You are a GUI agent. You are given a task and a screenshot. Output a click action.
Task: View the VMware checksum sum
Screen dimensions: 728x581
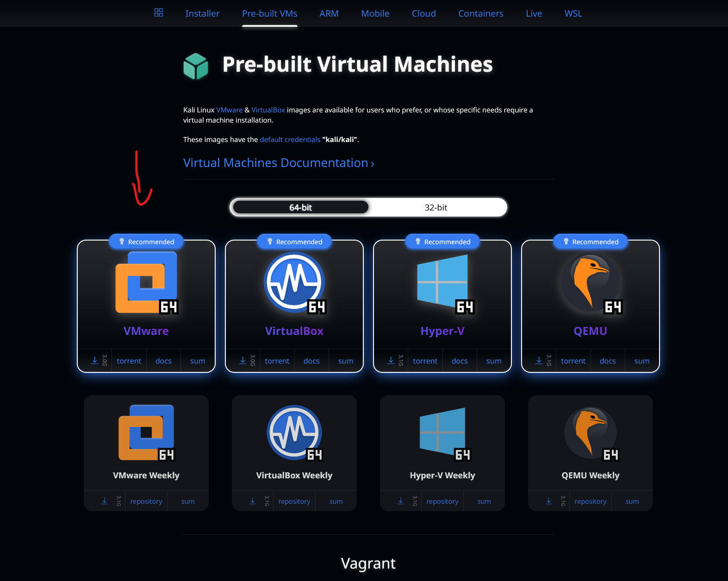click(198, 361)
